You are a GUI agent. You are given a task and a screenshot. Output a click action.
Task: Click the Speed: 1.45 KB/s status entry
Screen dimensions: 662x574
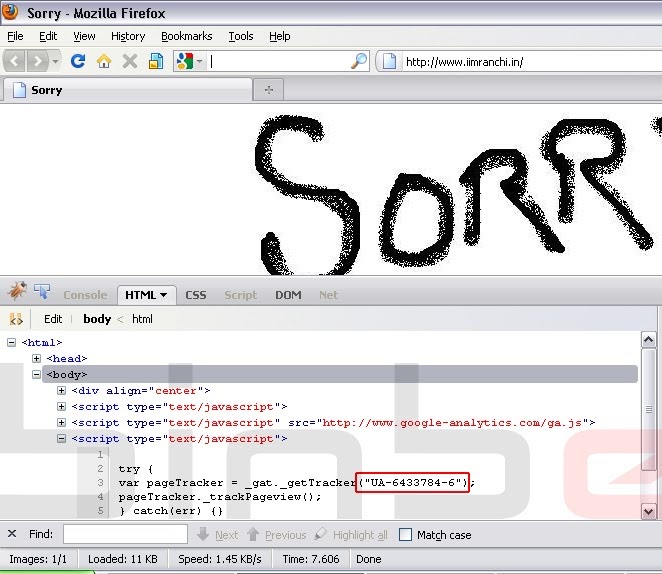tap(220, 559)
